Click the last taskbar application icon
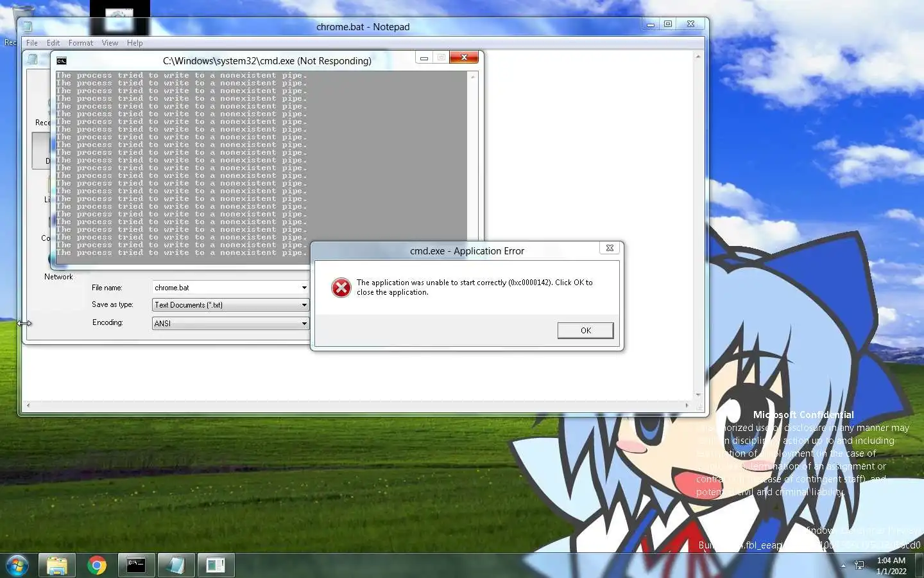The height and width of the screenshot is (578, 924). (216, 566)
